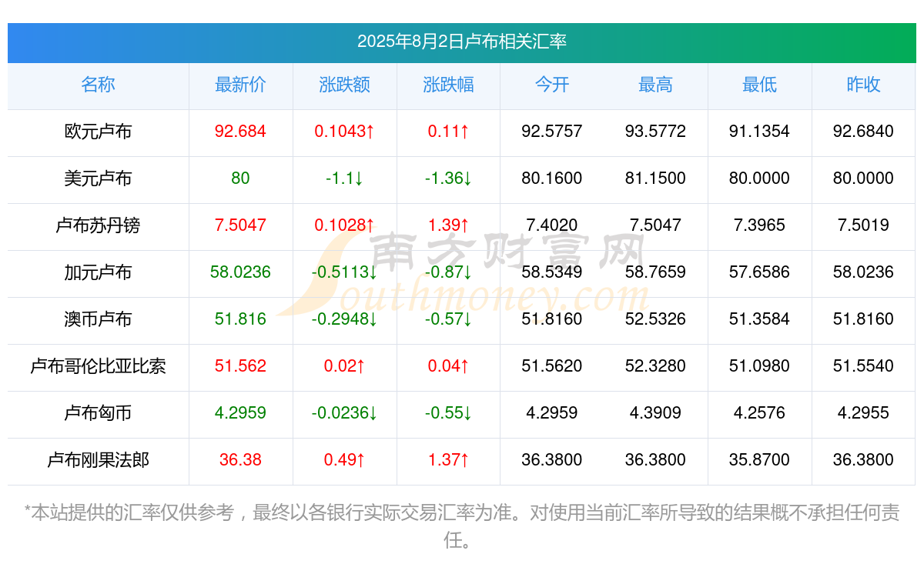Click the 最低 column header
The image size is (924, 564).
click(759, 85)
